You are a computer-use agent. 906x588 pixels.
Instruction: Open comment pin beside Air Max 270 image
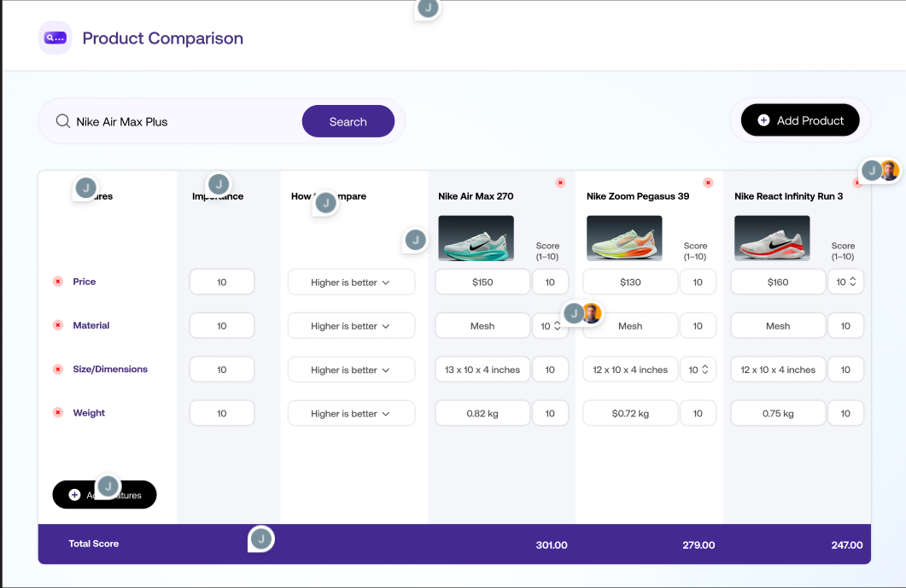416,241
